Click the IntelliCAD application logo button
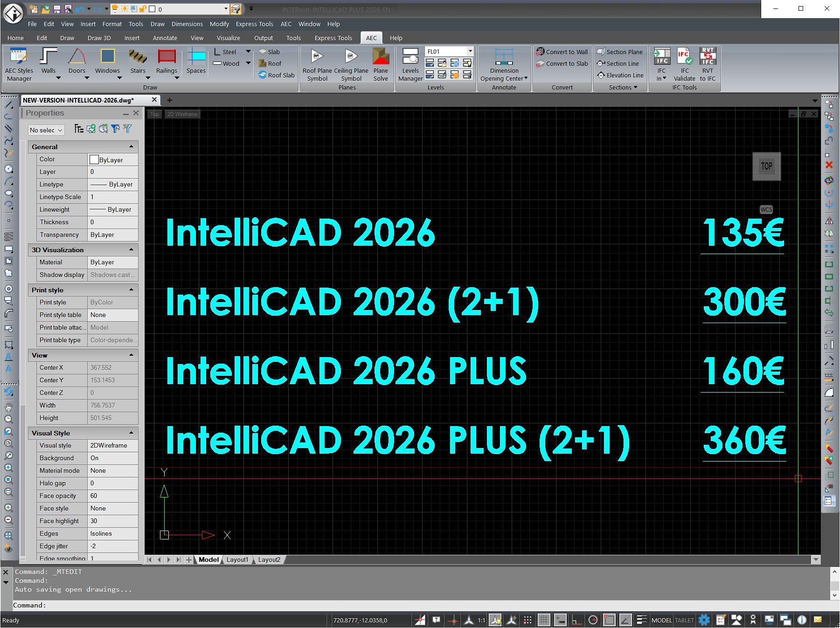 (13, 13)
